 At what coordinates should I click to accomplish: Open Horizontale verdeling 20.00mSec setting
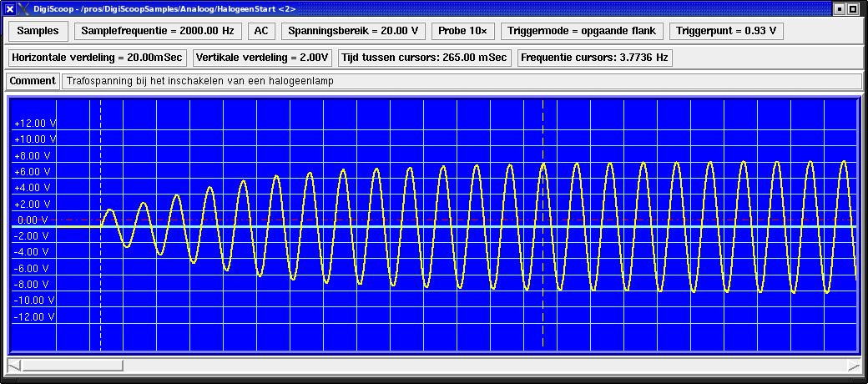coord(98,58)
